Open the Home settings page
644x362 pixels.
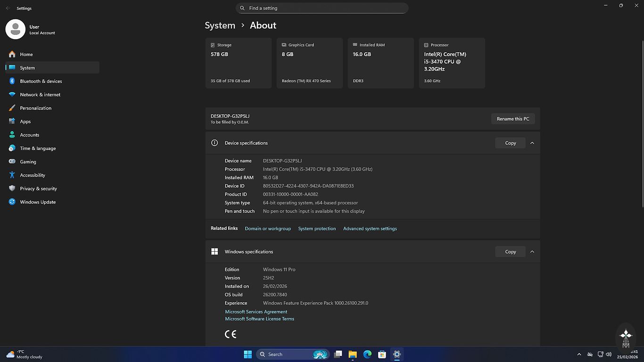click(26, 54)
